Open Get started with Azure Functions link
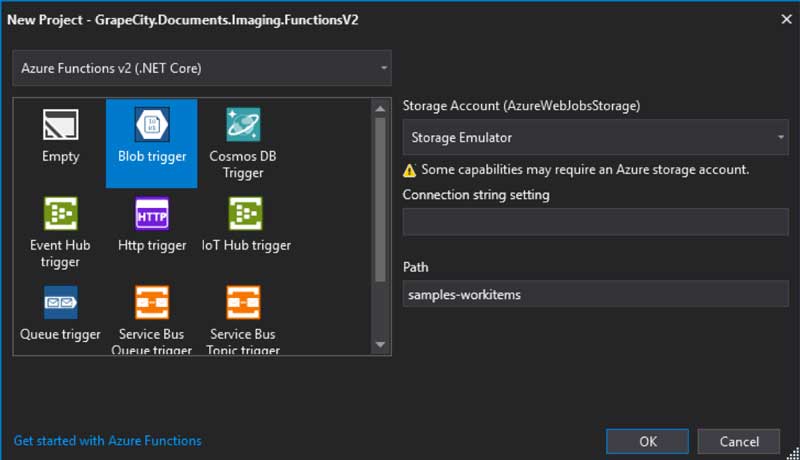Viewport: 800px width, 460px height. tap(108, 441)
